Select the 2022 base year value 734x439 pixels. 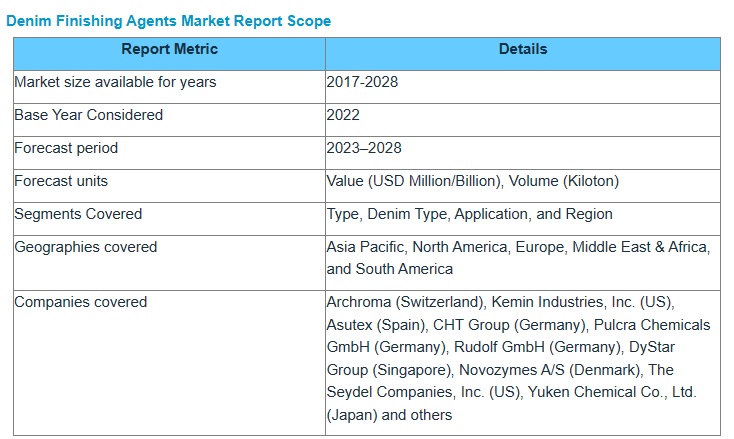point(343,115)
